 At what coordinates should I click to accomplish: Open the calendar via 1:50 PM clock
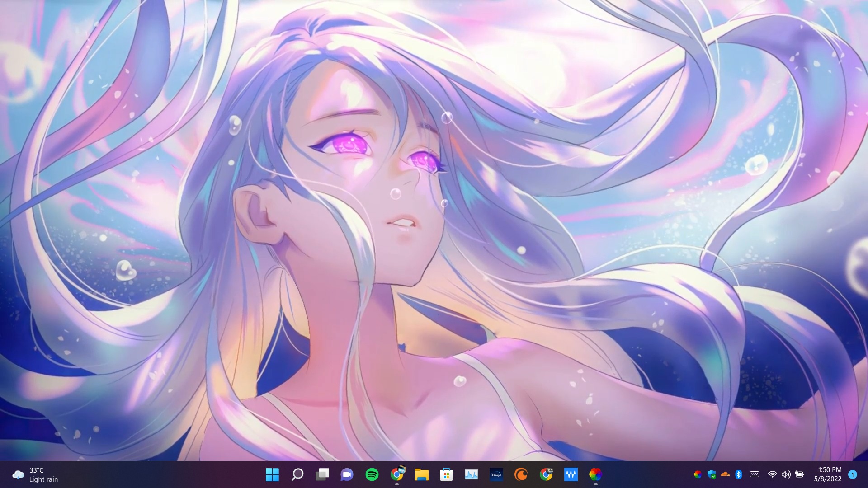tap(828, 474)
